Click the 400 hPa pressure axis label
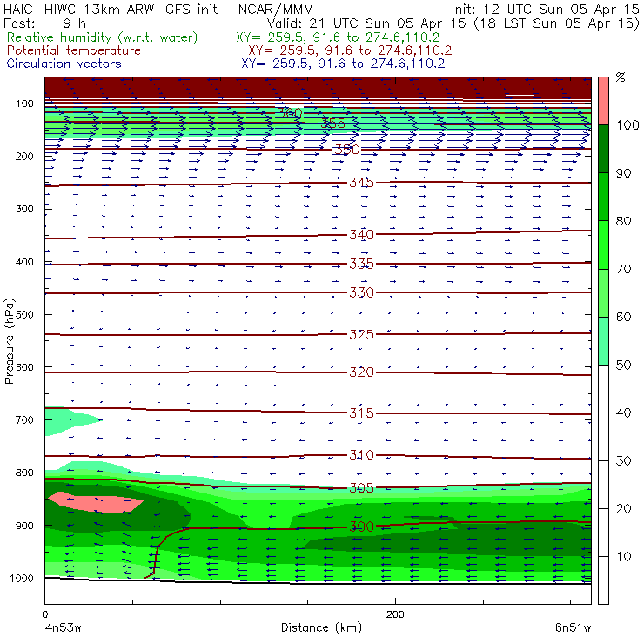This screenshot has width=644, height=644. (x=24, y=262)
